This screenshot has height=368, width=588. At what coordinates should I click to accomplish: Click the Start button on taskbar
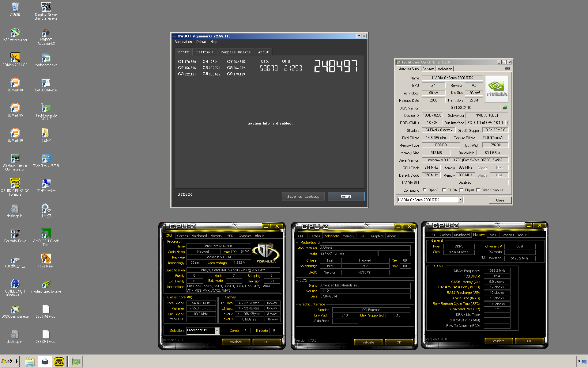point(10,361)
